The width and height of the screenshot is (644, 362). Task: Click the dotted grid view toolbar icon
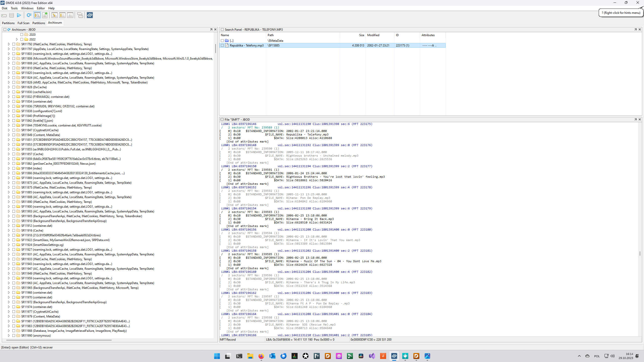tap(70, 15)
